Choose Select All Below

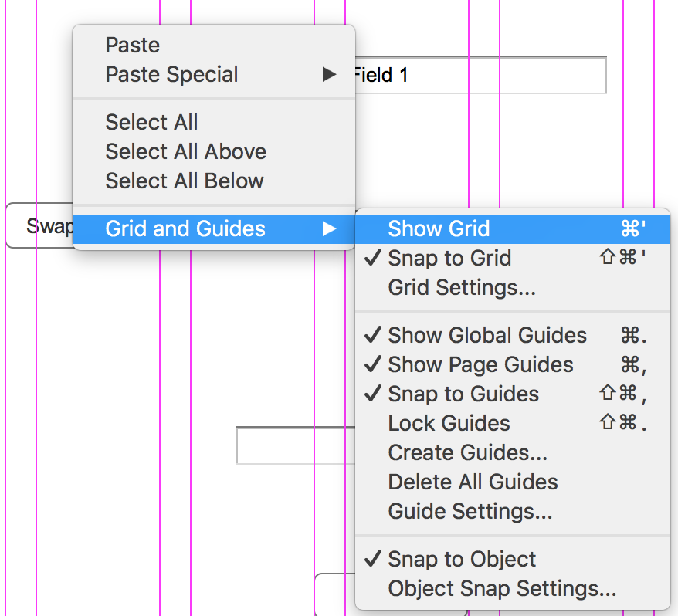point(185,181)
